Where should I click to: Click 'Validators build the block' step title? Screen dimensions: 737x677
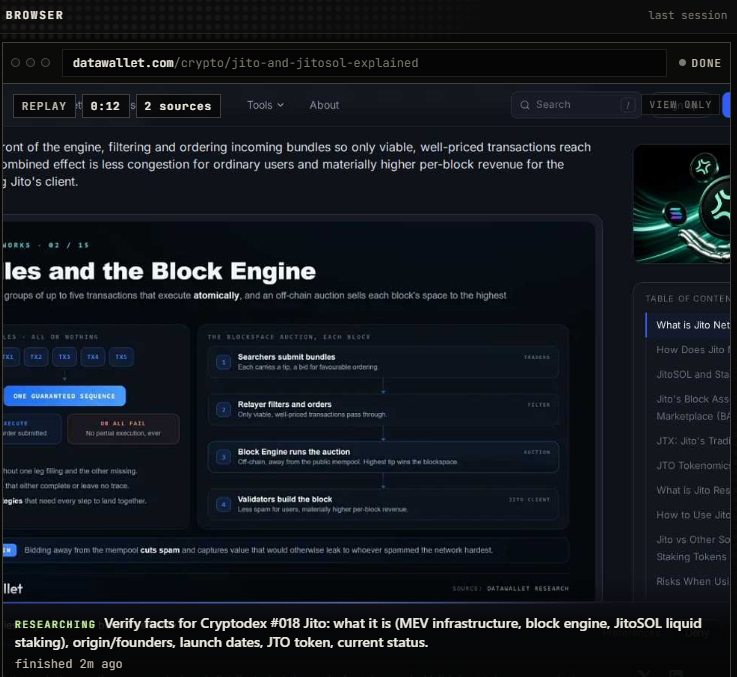pos(285,499)
